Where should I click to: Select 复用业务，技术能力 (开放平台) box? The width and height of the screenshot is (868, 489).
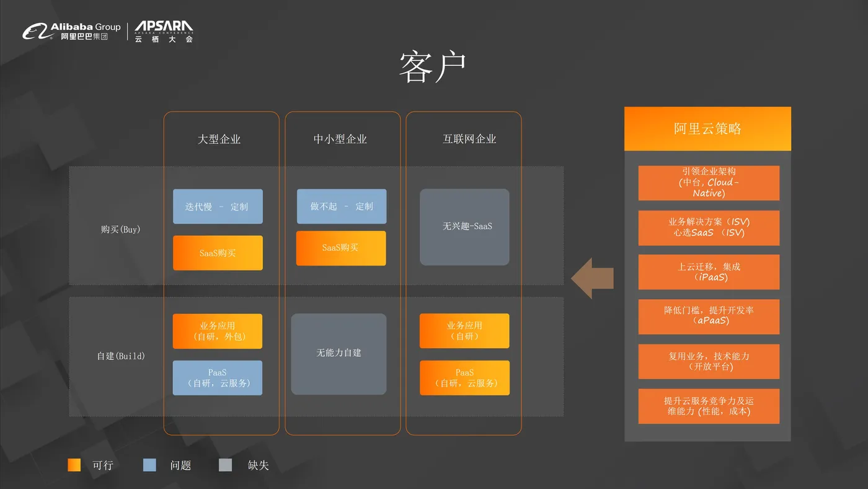tap(709, 361)
